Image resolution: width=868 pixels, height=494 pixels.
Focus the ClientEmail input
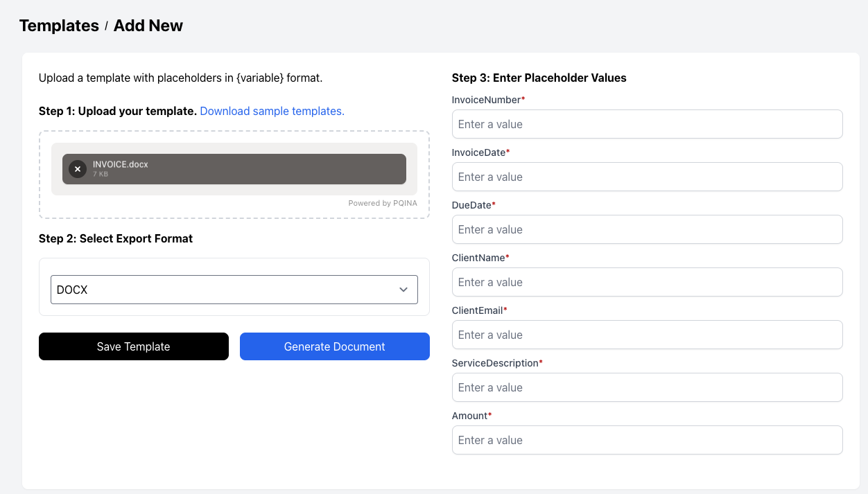(x=647, y=335)
